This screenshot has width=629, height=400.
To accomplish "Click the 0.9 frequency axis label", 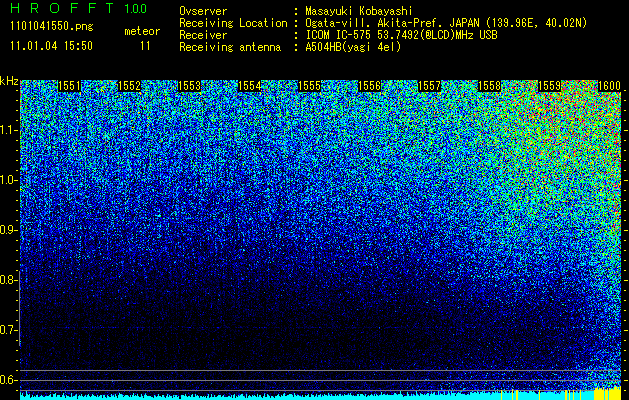I will point(9,230).
